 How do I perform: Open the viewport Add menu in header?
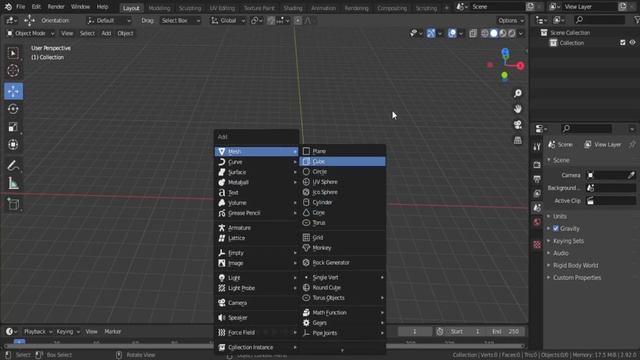pos(106,33)
